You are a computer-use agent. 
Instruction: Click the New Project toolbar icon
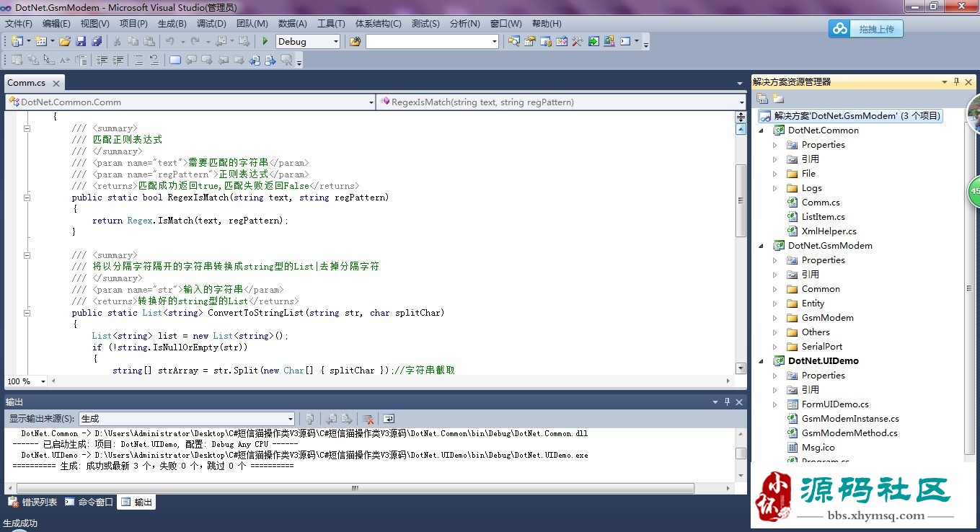(17, 41)
